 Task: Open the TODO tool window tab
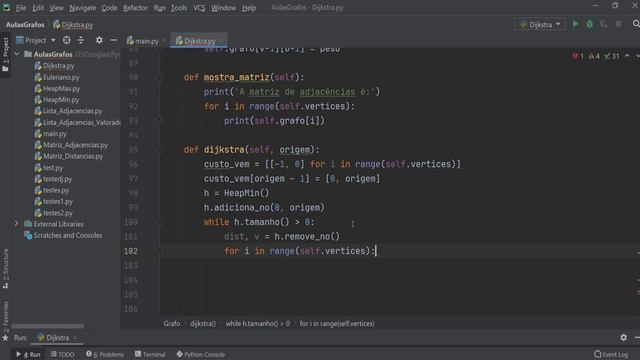click(x=62, y=354)
